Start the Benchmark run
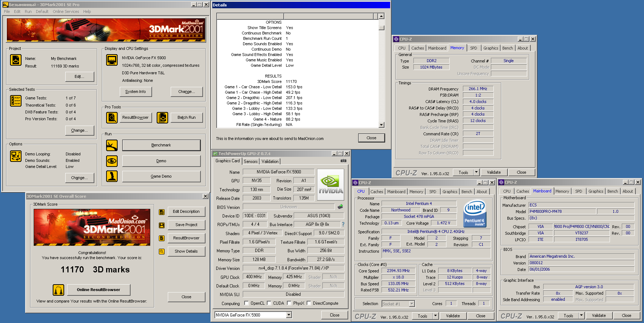The image size is (644, 323). [161, 145]
